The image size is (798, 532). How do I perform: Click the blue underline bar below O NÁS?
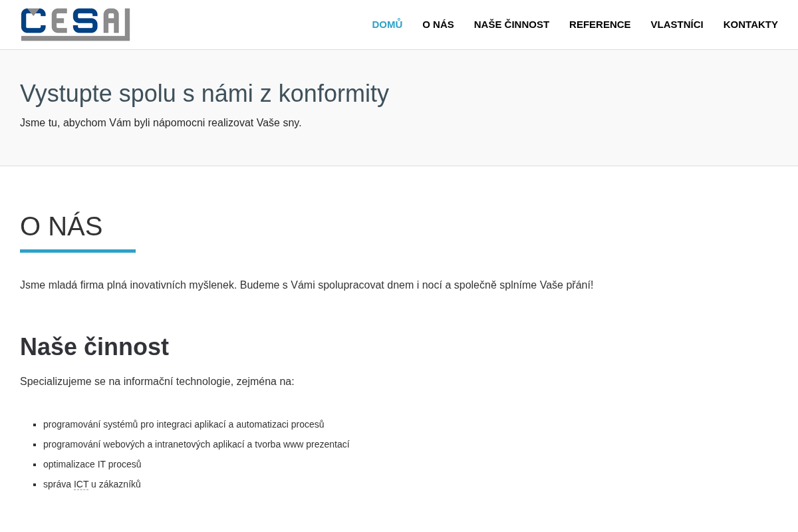[78, 251]
